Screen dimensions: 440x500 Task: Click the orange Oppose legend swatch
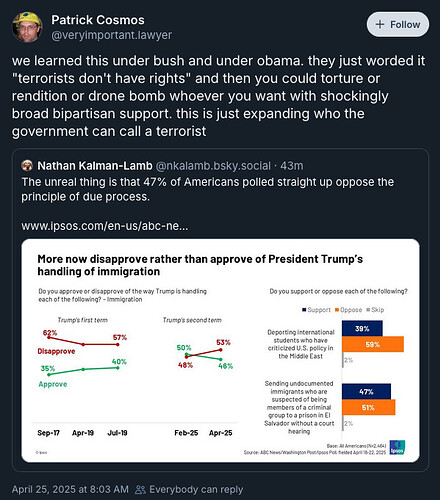(x=337, y=310)
